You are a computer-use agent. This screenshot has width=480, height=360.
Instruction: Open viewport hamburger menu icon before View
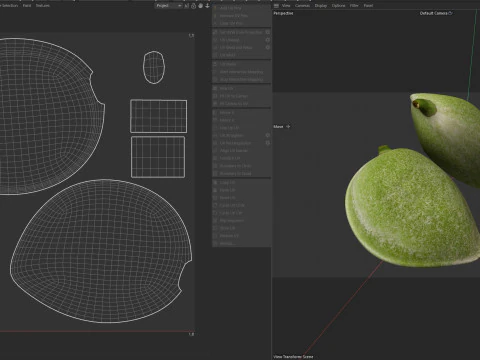click(276, 6)
